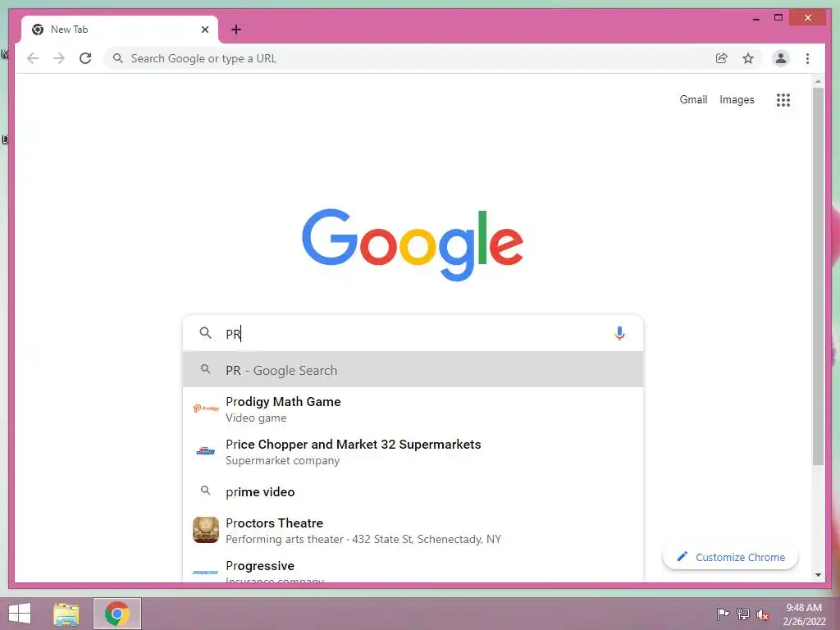Viewport: 840px width, 630px height.
Task: Click the Google logo
Action: click(413, 244)
